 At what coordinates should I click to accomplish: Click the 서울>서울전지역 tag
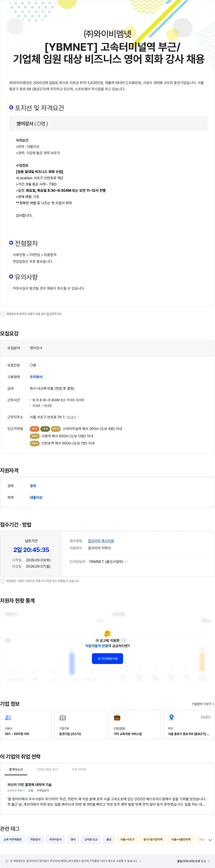click(x=181, y=839)
